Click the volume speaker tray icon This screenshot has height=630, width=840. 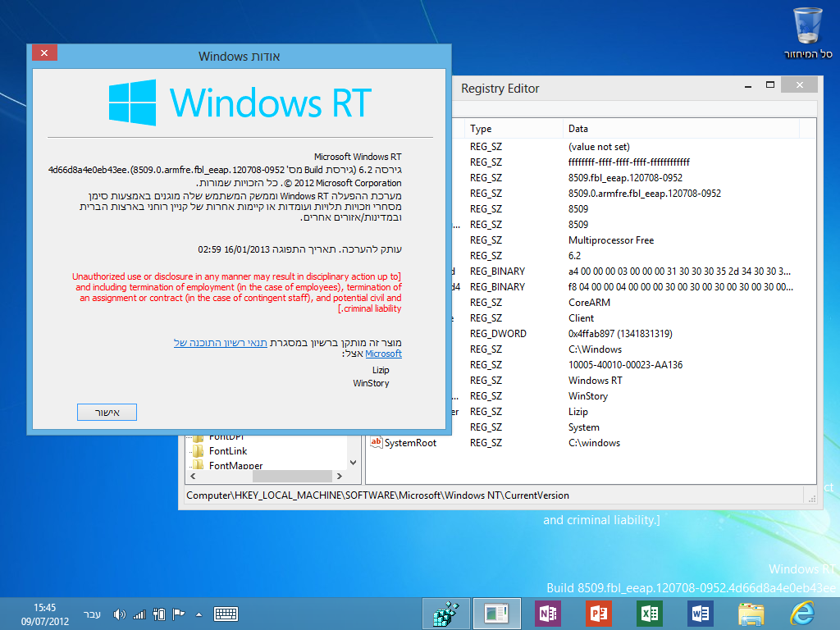[120, 614]
